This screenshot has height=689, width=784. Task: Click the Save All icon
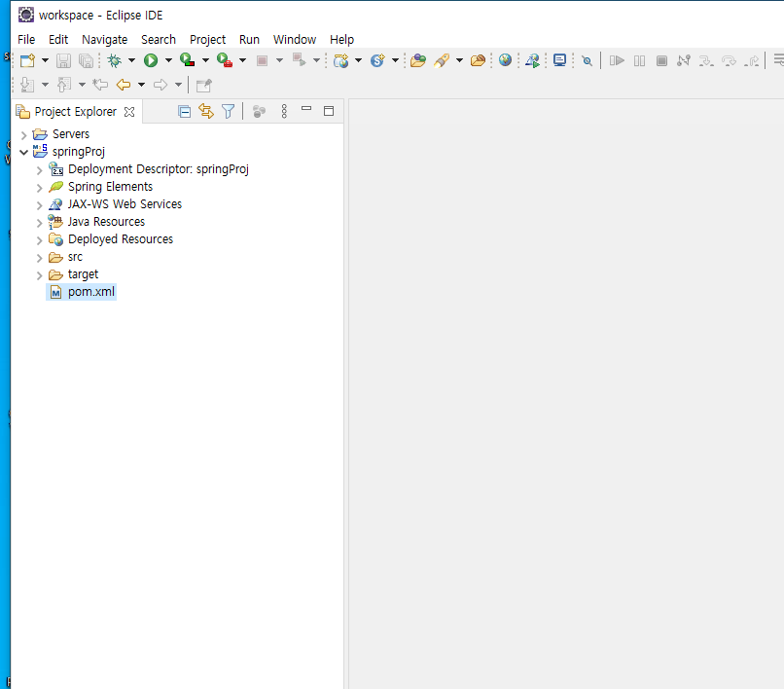coord(86,60)
